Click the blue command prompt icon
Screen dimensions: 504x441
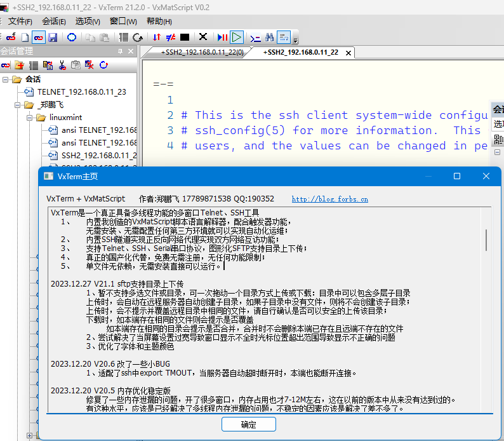(255, 38)
